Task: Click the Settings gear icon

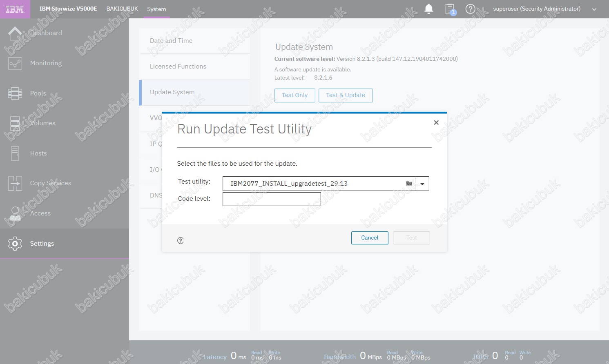Action: (15, 244)
